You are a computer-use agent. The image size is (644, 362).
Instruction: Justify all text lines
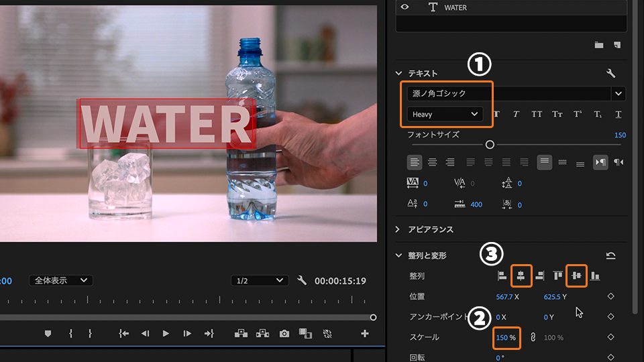tap(524, 162)
